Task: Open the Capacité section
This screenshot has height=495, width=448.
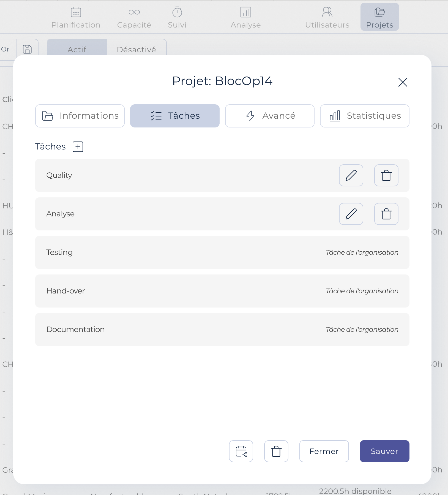Action: 134,18
